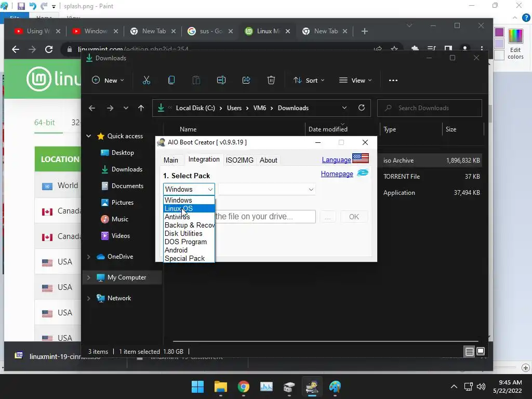The image size is (532, 399).
Task: Open the Main tab in AIO Boot Creator
Action: (x=170, y=160)
